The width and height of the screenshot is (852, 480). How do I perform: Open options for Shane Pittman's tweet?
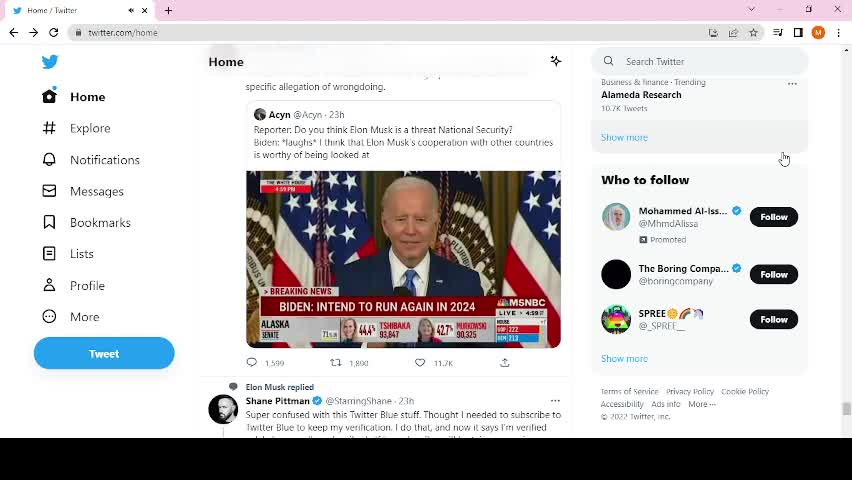tap(555, 401)
